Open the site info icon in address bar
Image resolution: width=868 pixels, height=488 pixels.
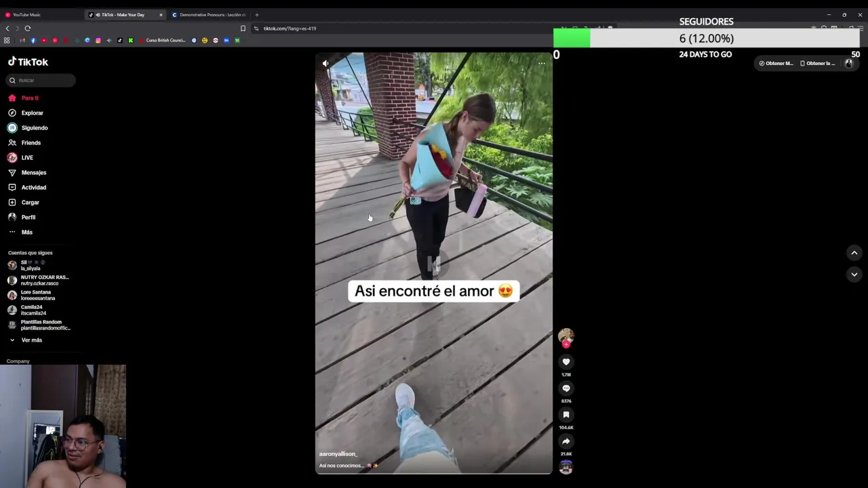(256, 28)
